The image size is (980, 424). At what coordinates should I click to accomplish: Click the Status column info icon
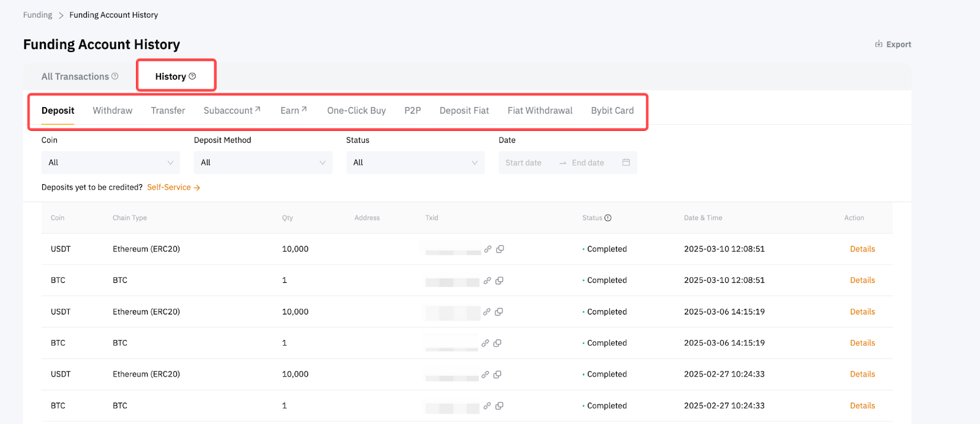tap(608, 218)
